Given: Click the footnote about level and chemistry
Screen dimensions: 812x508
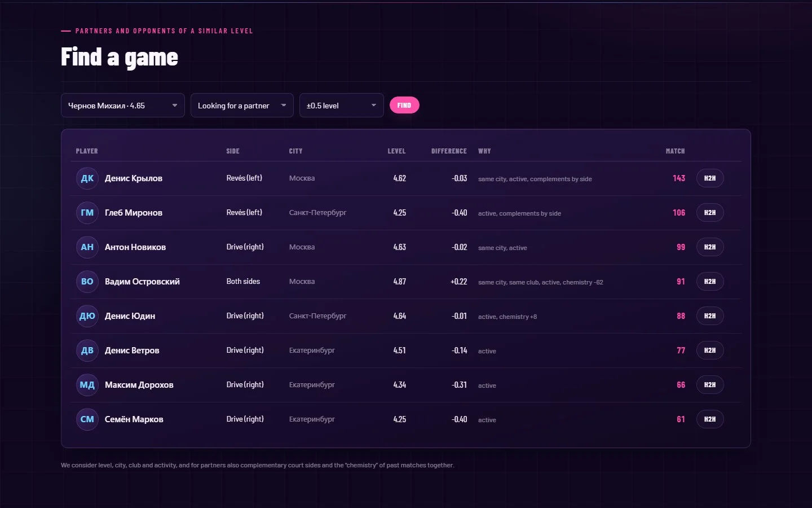Looking at the screenshot, I should click(x=257, y=465).
